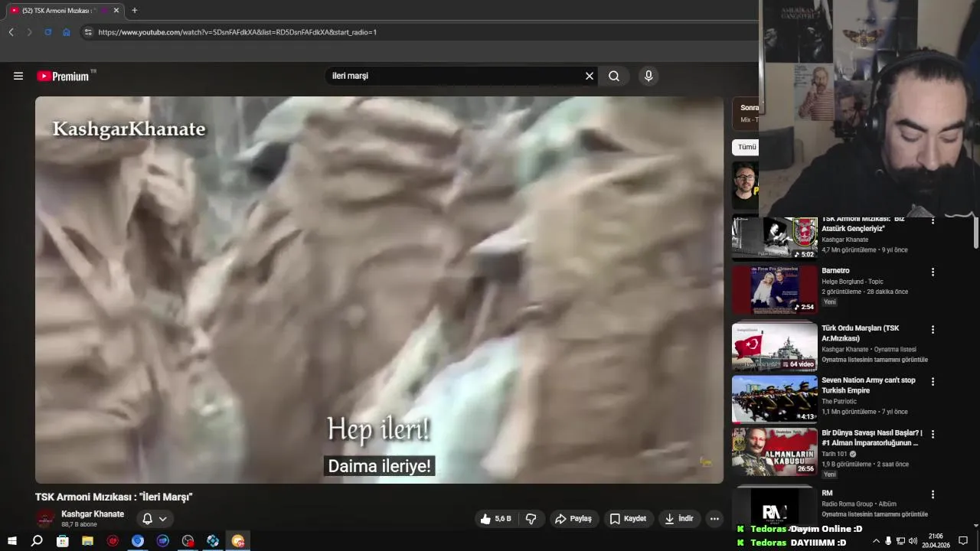Screen dimensions: 980x551
Task: Open options for Türk Ordu Marşları playlist
Action: click(933, 329)
